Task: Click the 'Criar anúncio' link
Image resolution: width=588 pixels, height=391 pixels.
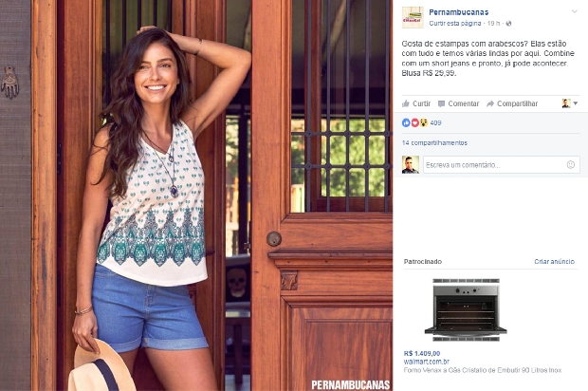Action: point(554,262)
